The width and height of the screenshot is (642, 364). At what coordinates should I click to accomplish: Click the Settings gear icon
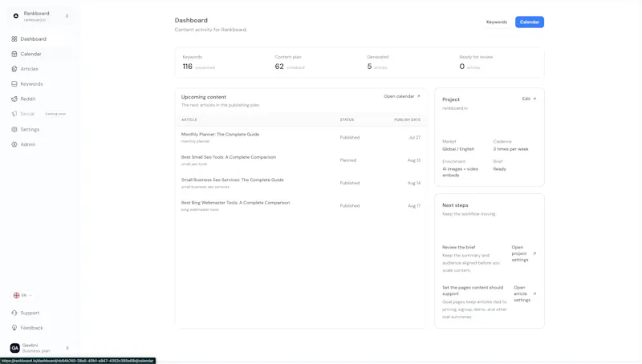tap(14, 129)
